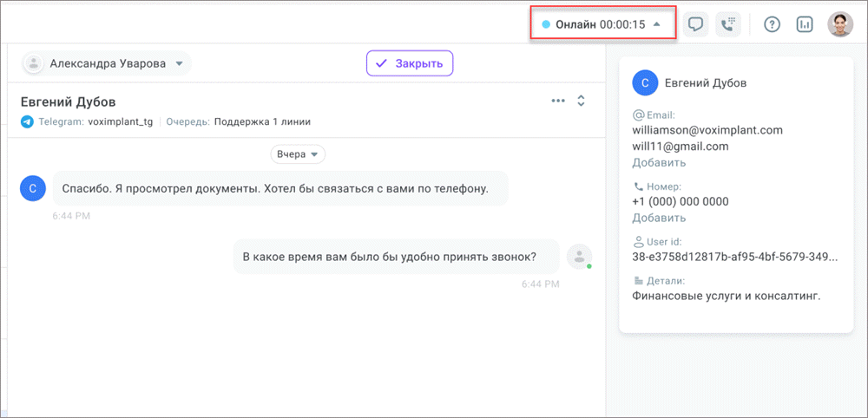Click the Евгений Дубов name in conversation header

(68, 101)
